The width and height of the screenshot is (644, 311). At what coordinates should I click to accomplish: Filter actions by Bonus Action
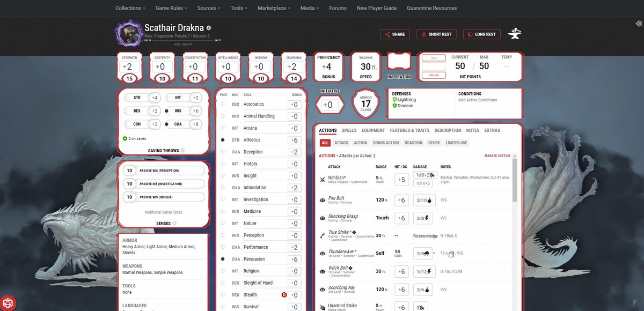[x=386, y=143]
